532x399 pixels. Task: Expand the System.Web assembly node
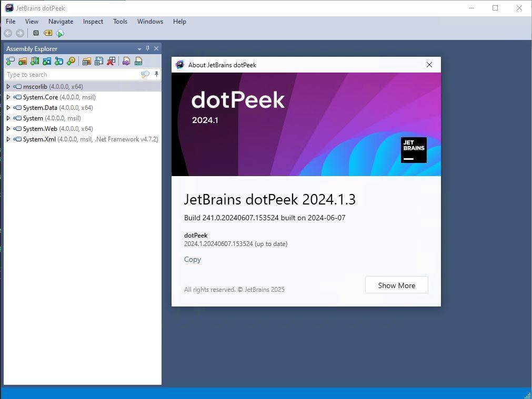tap(8, 128)
